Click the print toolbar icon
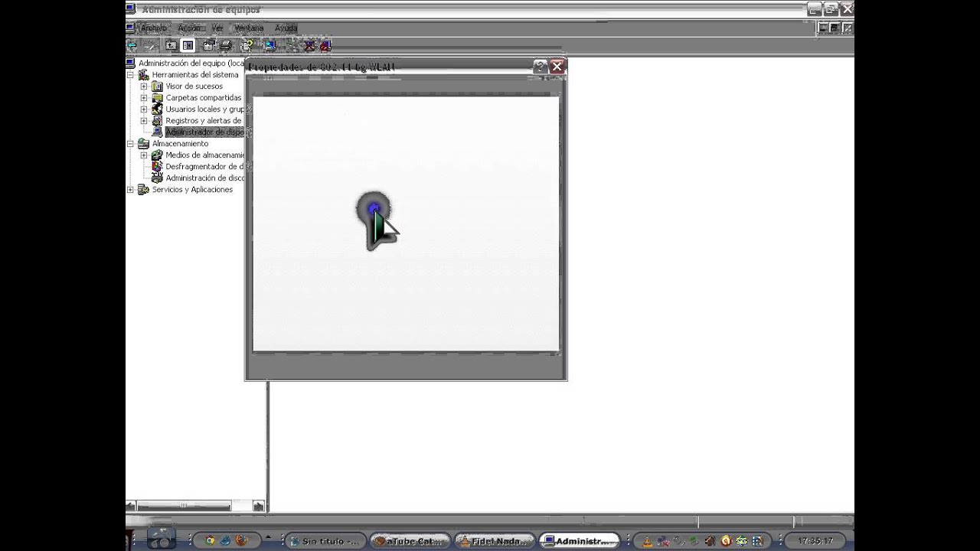Viewport: 980px width, 551px height. click(x=226, y=45)
